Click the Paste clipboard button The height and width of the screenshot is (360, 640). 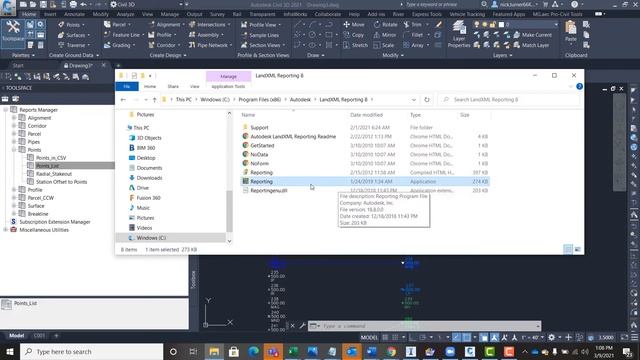click(x=571, y=32)
